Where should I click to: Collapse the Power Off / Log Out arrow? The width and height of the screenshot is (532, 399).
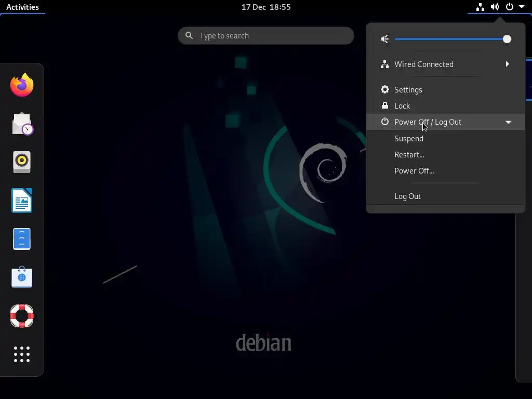click(508, 122)
